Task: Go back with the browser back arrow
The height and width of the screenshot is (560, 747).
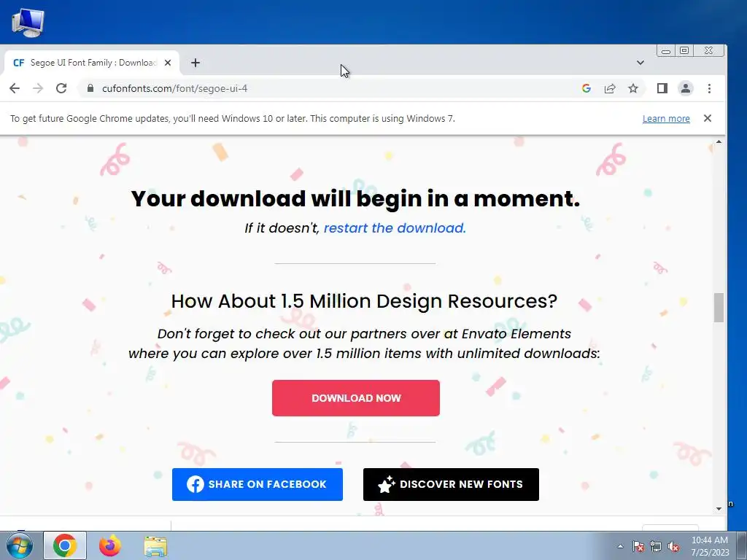Action: 15,88
